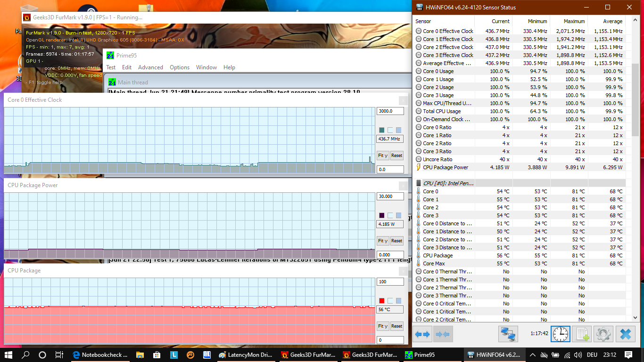Open Cortana from the taskbar circle icon
644x362 pixels.
pos(42,355)
